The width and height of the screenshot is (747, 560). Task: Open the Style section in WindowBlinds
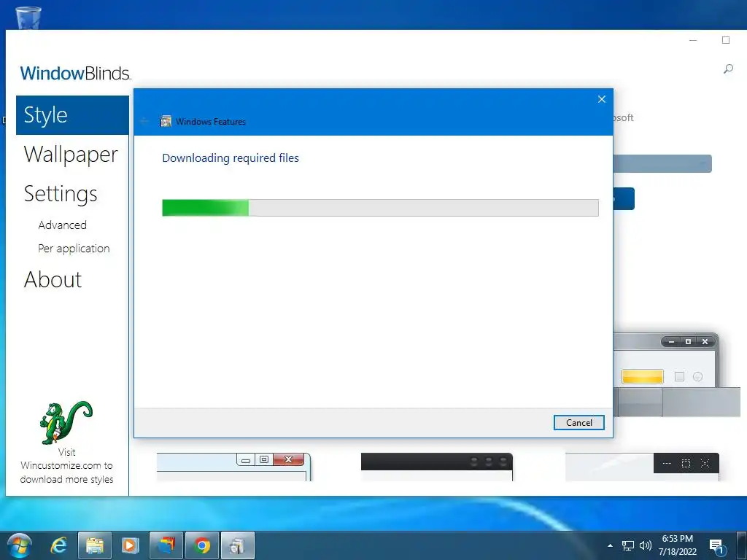pyautogui.click(x=72, y=114)
